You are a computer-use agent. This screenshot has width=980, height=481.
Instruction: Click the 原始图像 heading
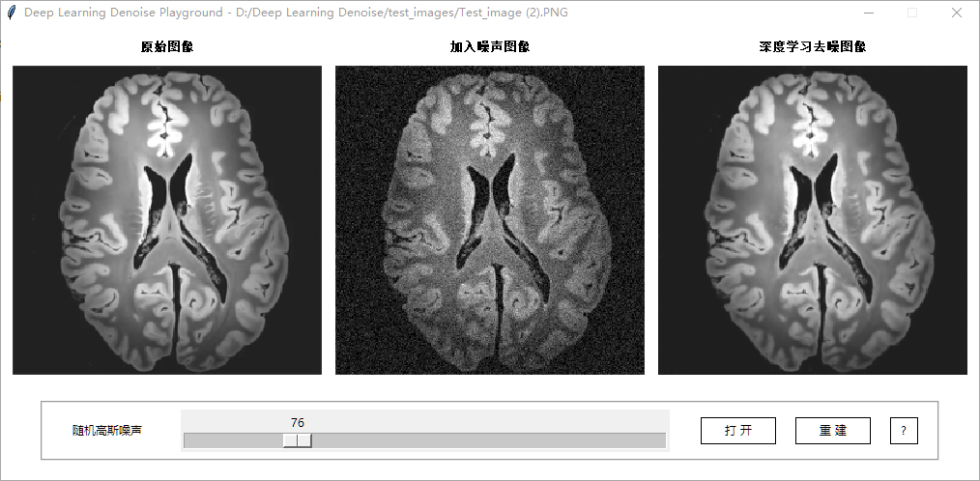click(167, 47)
